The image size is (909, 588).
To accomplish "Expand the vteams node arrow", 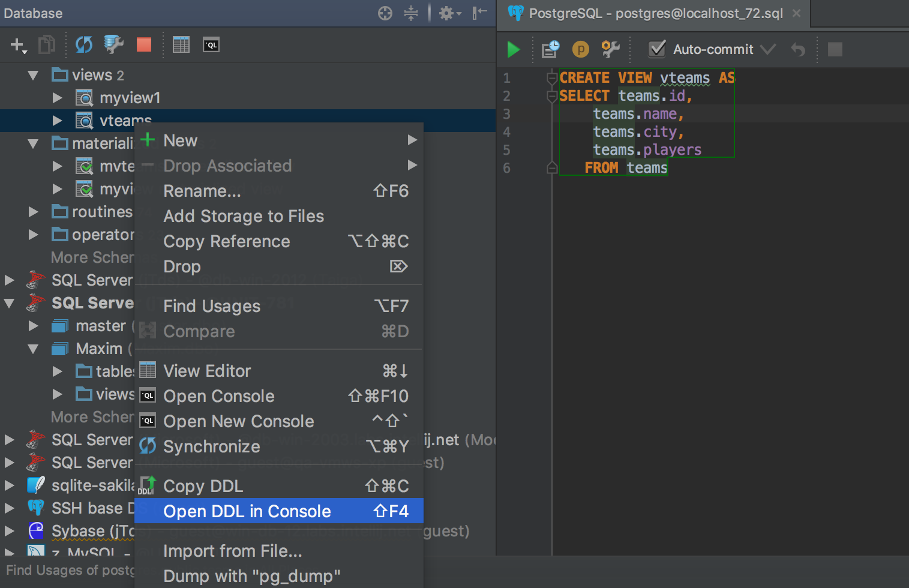I will (57, 121).
